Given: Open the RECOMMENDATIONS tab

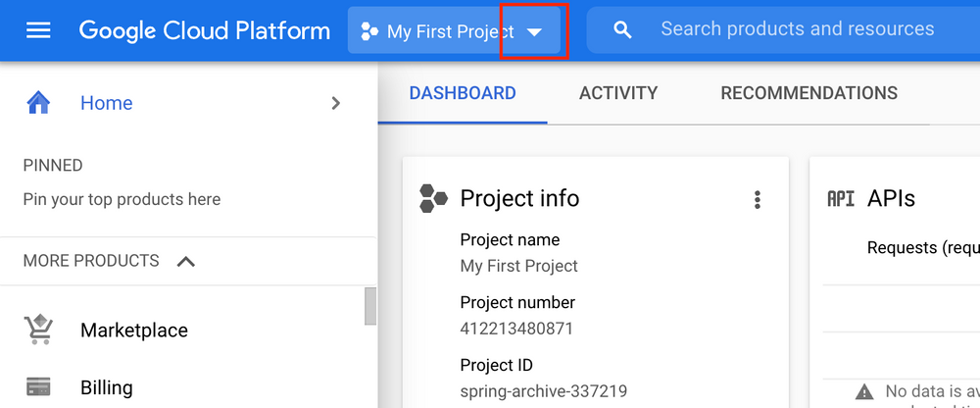Looking at the screenshot, I should (808, 93).
